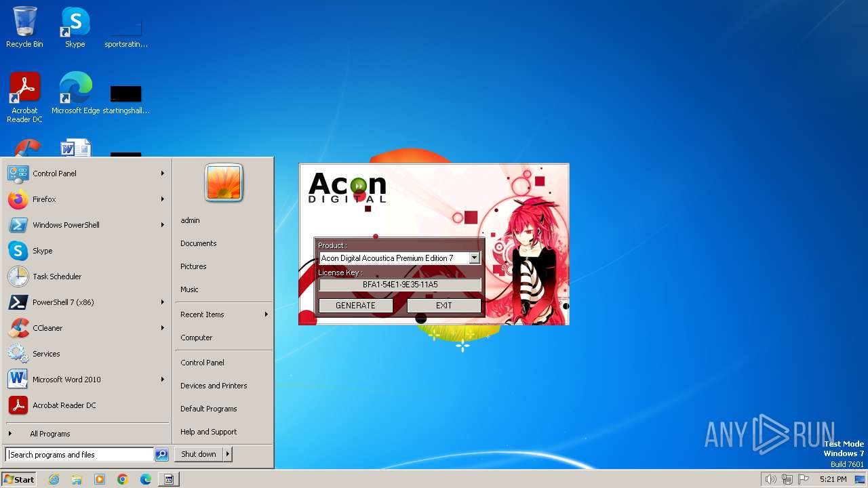Expand the Control Panel submenu arrow

point(163,174)
